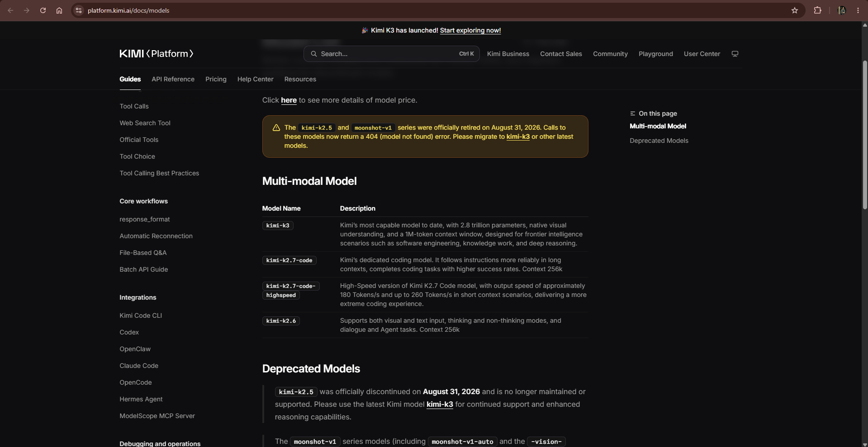868x447 pixels.
Task: Visit the Community link
Action: point(610,54)
